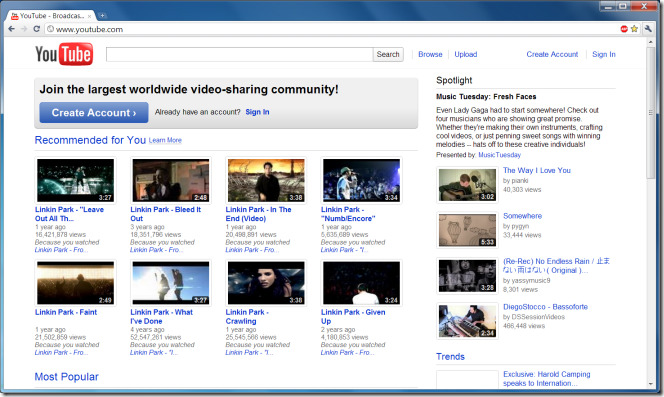Image resolution: width=664 pixels, height=397 pixels.
Task: Click the page scrollbar down arrow
Action: [651, 384]
